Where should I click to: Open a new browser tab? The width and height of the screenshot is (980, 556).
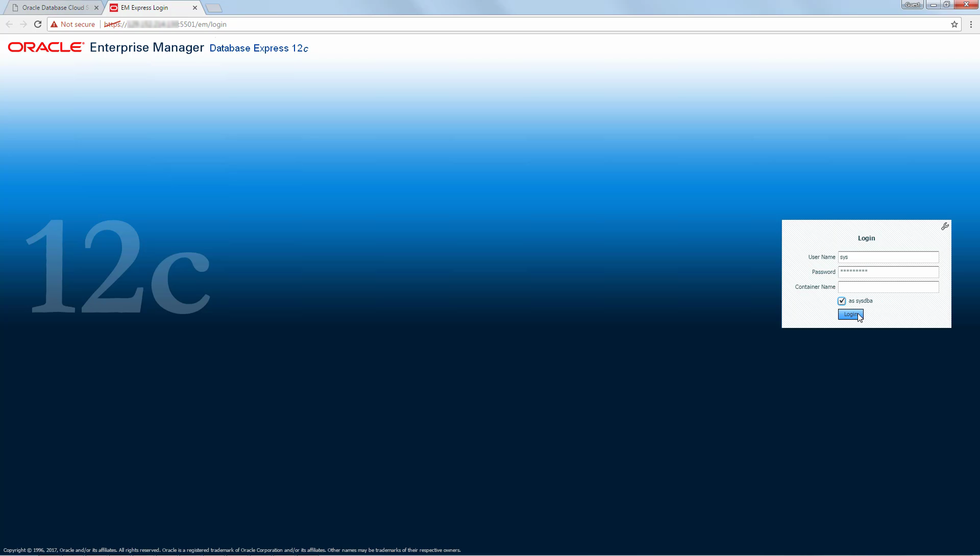(x=214, y=8)
